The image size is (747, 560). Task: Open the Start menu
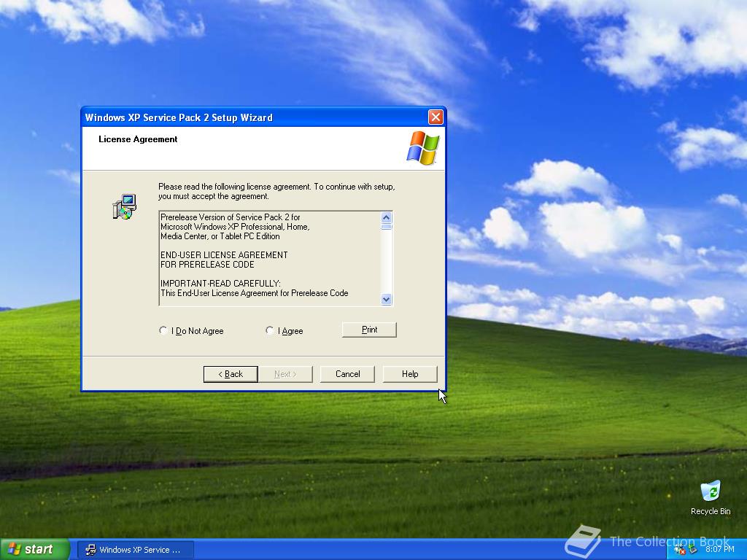(x=34, y=549)
